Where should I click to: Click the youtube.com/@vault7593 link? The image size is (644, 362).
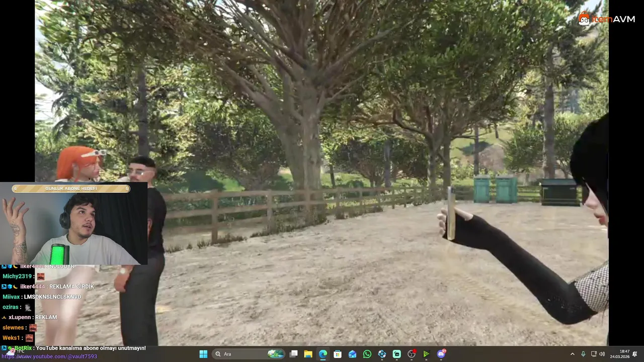click(49, 356)
